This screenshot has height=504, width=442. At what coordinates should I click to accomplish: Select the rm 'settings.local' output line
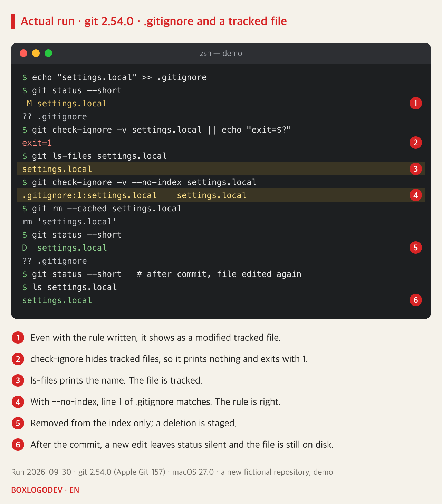point(69,222)
